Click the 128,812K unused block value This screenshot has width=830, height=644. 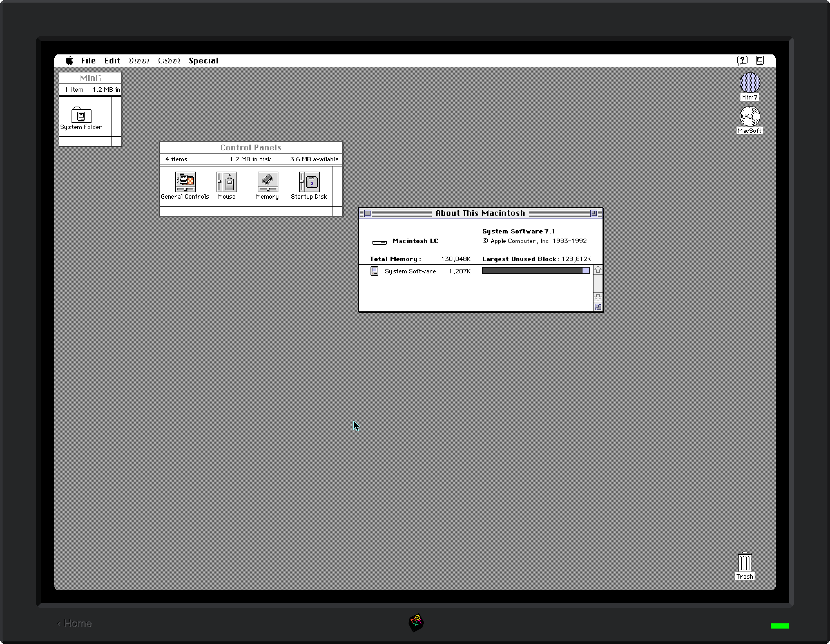coord(576,259)
